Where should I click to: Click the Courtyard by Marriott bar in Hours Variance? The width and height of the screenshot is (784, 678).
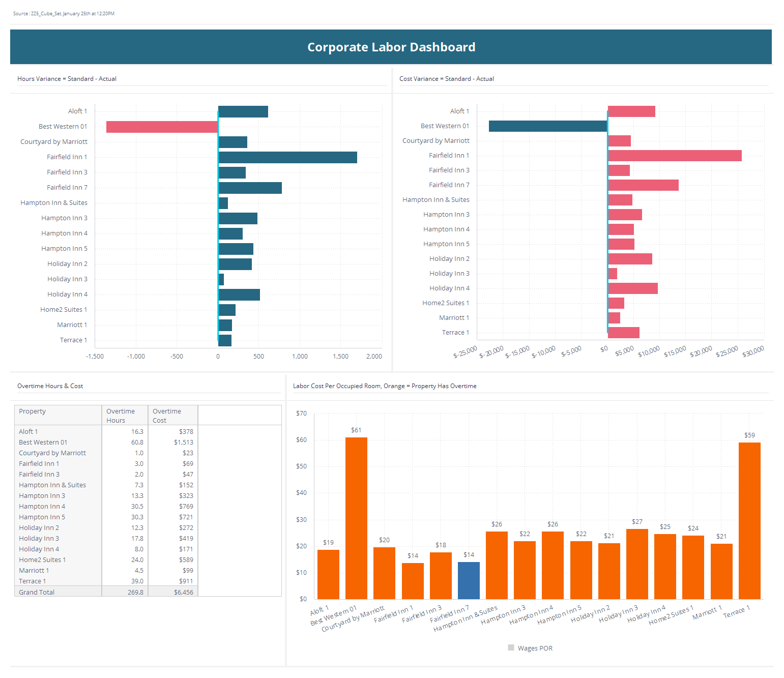click(x=233, y=142)
